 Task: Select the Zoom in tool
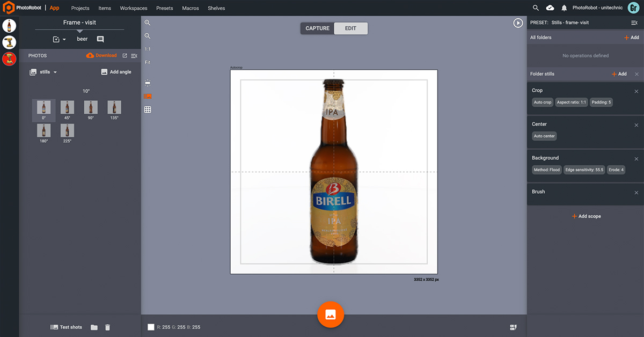pos(148,23)
